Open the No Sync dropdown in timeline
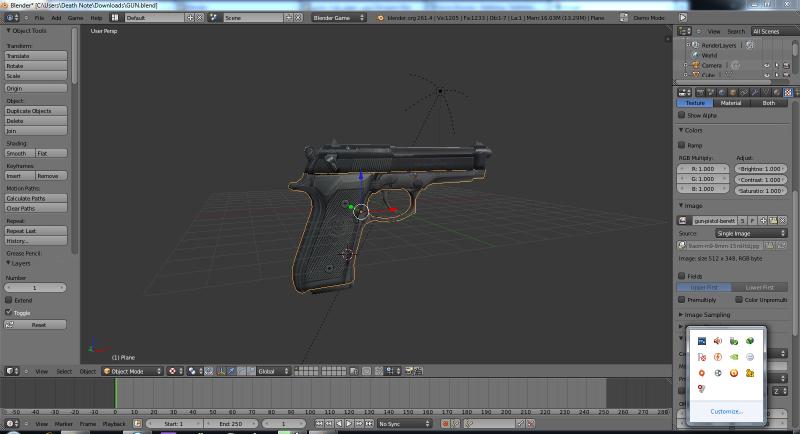 tap(405, 423)
